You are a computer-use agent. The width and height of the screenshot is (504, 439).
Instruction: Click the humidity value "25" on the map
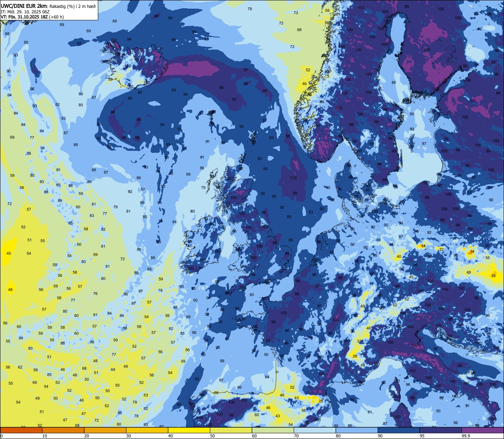(x=321, y=401)
